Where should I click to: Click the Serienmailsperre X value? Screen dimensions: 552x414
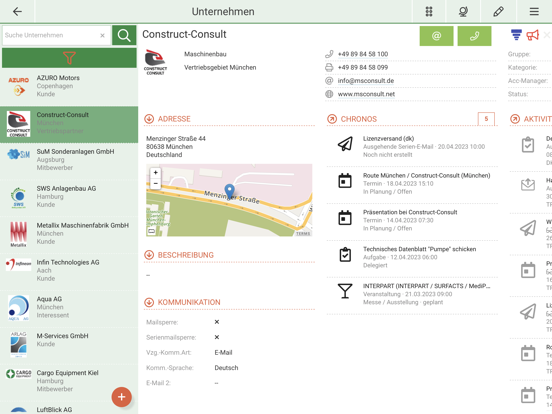(x=217, y=337)
